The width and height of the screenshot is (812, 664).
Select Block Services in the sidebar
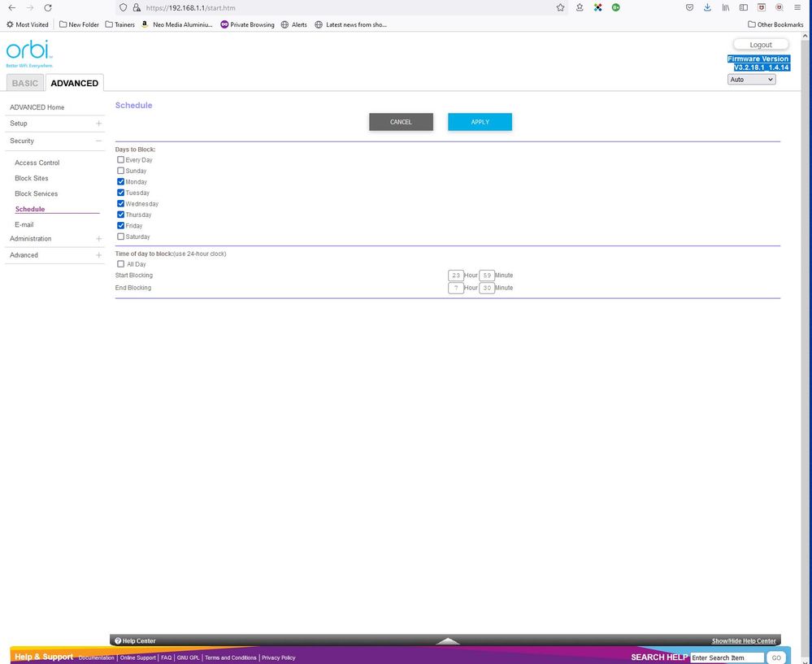click(36, 193)
